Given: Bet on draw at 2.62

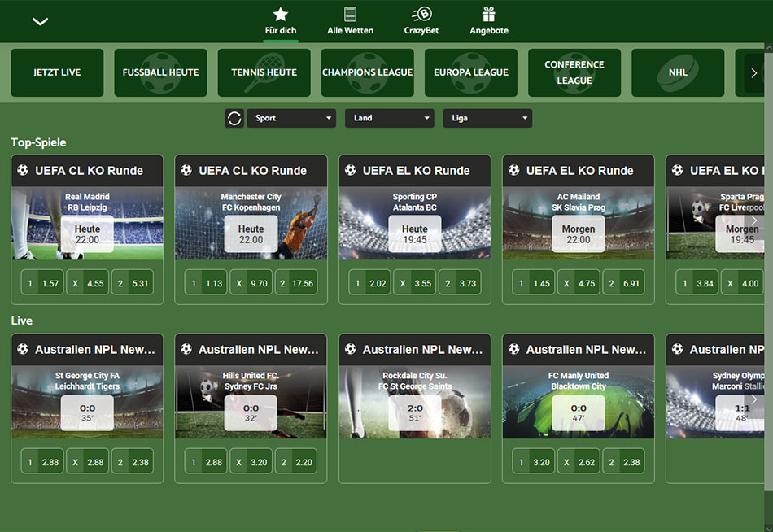Looking at the screenshot, I should point(579,463).
